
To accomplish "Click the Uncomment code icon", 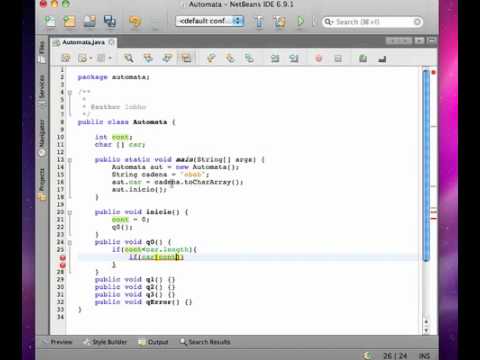I will coord(382,59).
